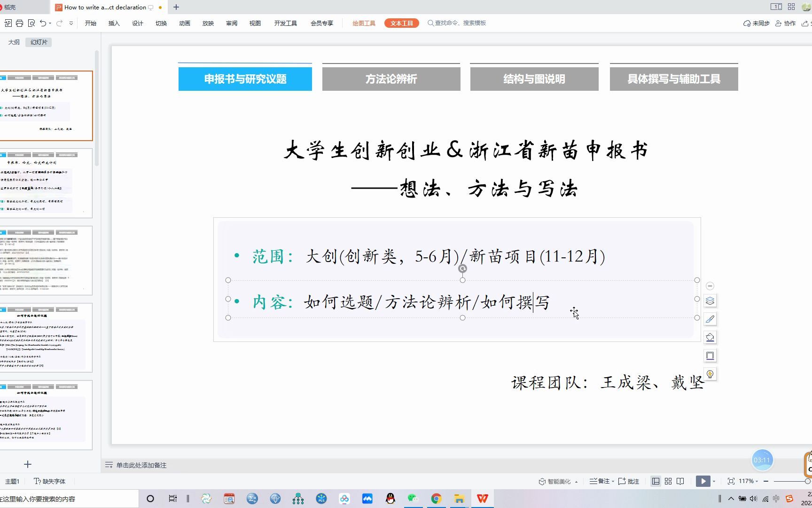Viewport: 812px width, 508px height.
Task: Open the 绘图工具 Drawing Tools tab
Action: point(364,23)
